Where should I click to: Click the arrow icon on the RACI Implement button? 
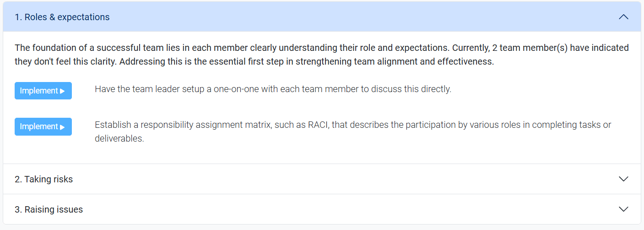coord(63,127)
